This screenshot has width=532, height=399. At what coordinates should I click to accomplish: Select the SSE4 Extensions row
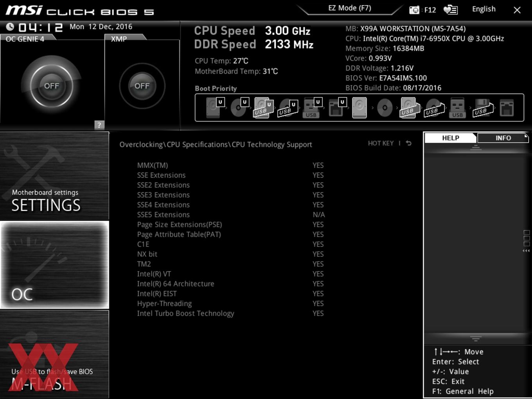point(231,205)
